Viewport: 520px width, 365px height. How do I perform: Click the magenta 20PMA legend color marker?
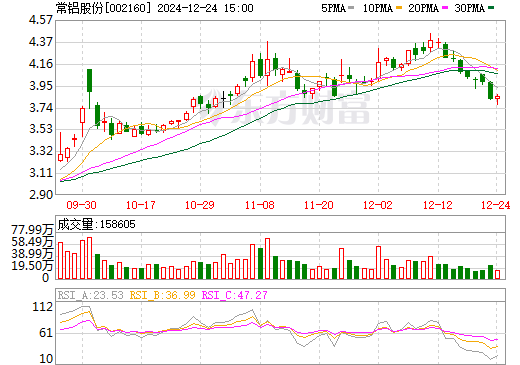coord(445,8)
